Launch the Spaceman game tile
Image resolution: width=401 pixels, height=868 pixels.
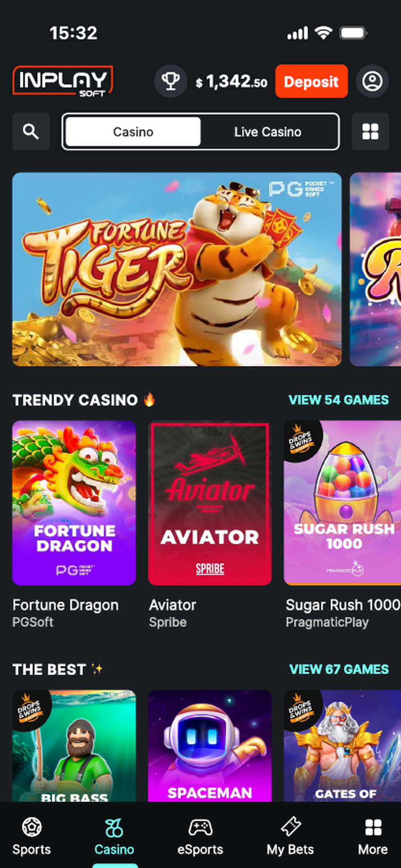(210, 746)
